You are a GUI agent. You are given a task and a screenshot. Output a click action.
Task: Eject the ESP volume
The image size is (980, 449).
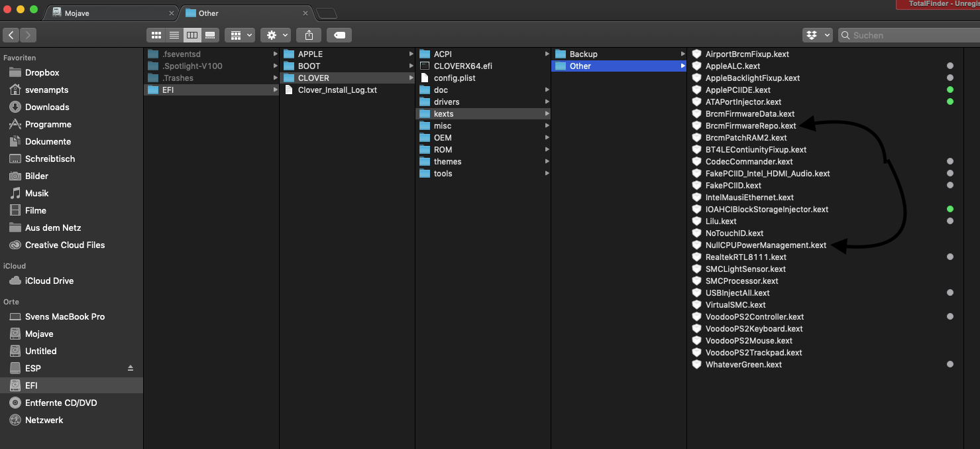131,368
